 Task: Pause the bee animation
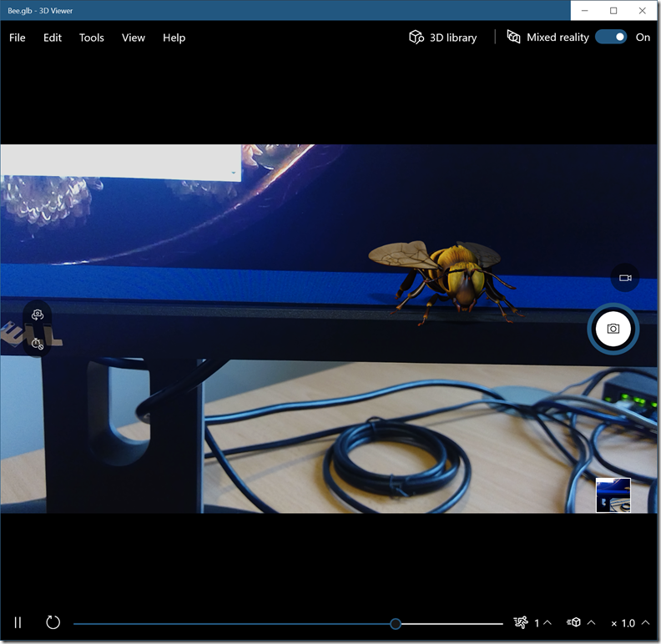(18, 622)
